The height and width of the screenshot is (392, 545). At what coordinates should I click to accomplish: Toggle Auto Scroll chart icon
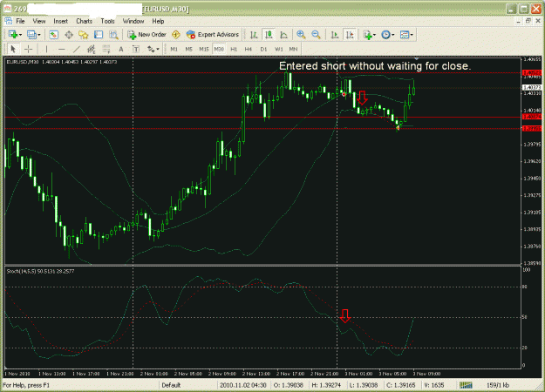334,34
